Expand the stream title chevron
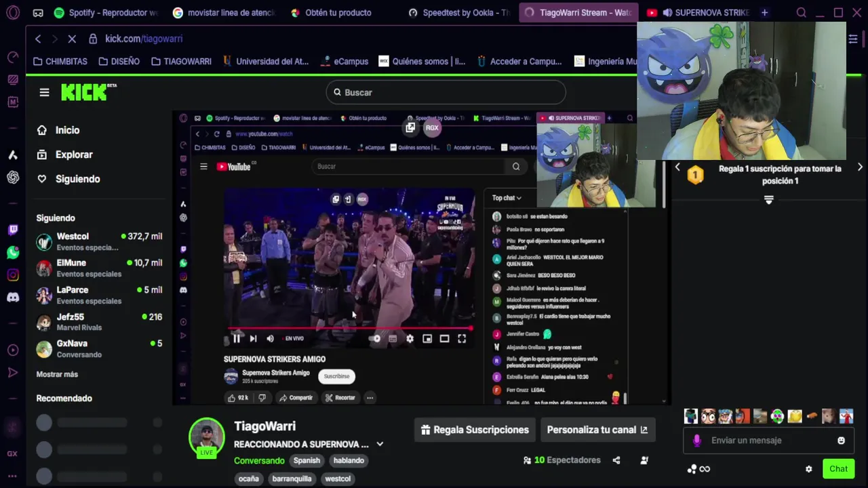This screenshot has width=868, height=488. (380, 444)
